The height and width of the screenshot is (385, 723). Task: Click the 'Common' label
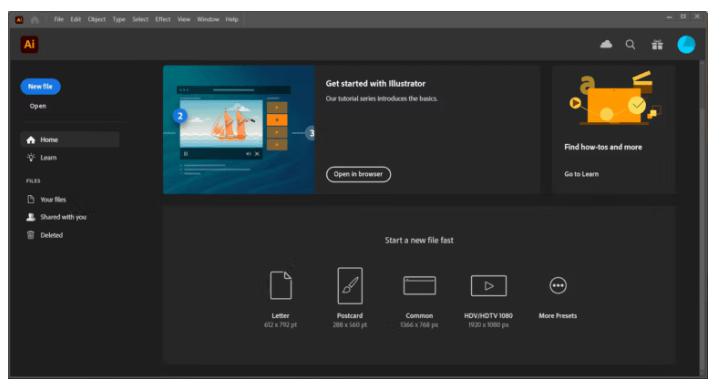(x=419, y=316)
